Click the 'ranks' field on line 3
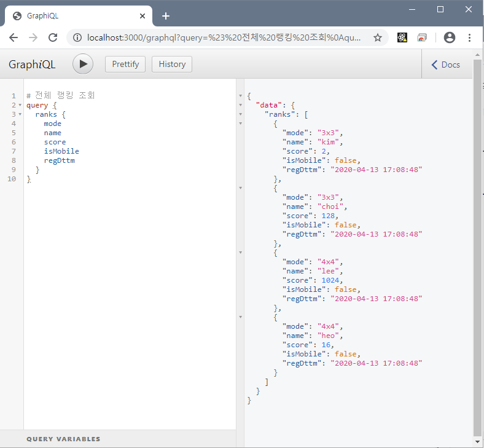 (46, 114)
